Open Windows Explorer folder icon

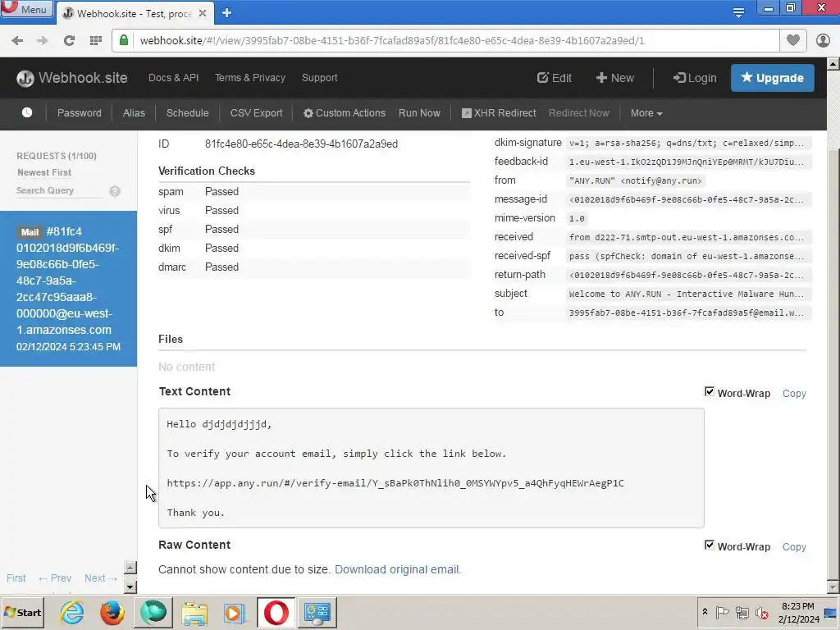(194, 613)
